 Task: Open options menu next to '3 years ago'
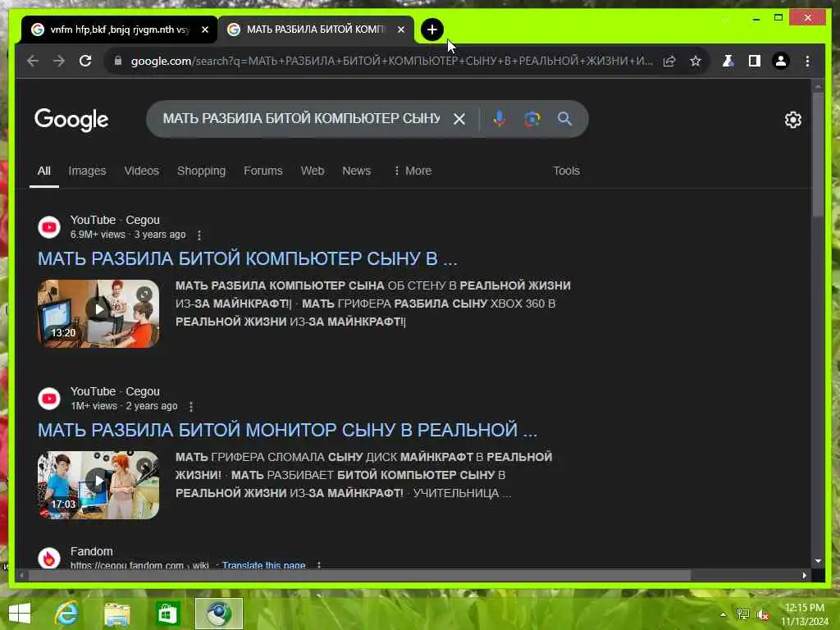pos(199,235)
